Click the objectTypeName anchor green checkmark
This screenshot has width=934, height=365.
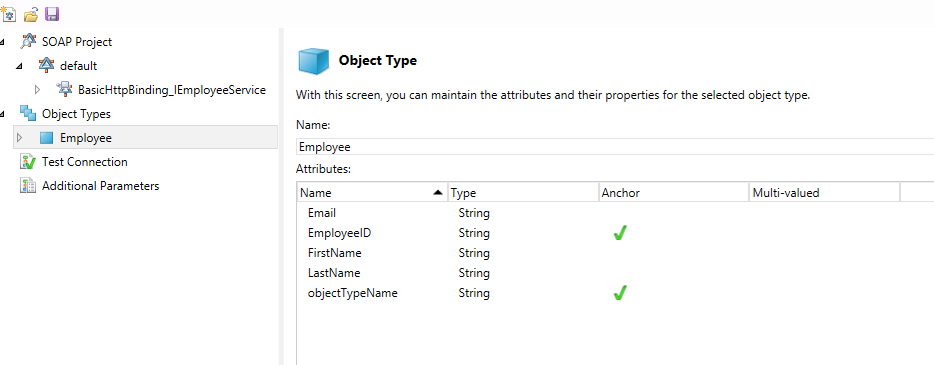[x=619, y=293]
